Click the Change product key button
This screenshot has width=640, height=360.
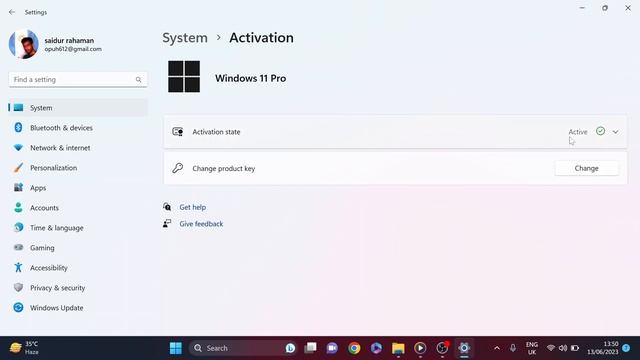click(587, 168)
